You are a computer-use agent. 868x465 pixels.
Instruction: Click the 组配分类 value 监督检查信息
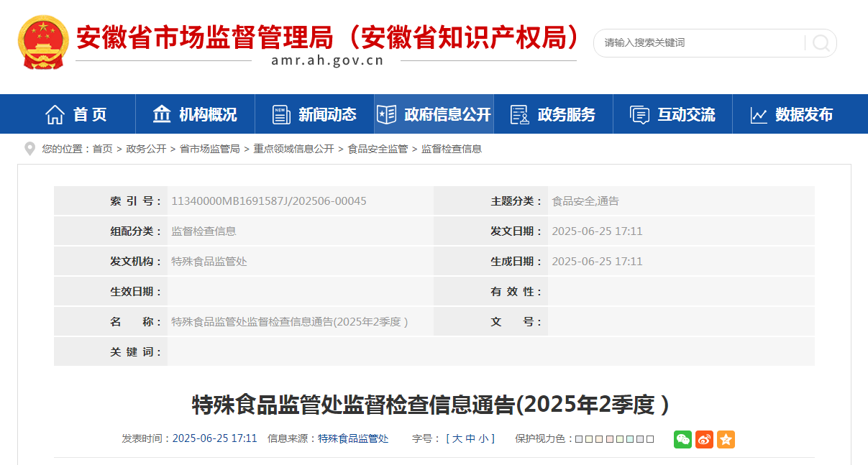pyautogui.click(x=204, y=231)
